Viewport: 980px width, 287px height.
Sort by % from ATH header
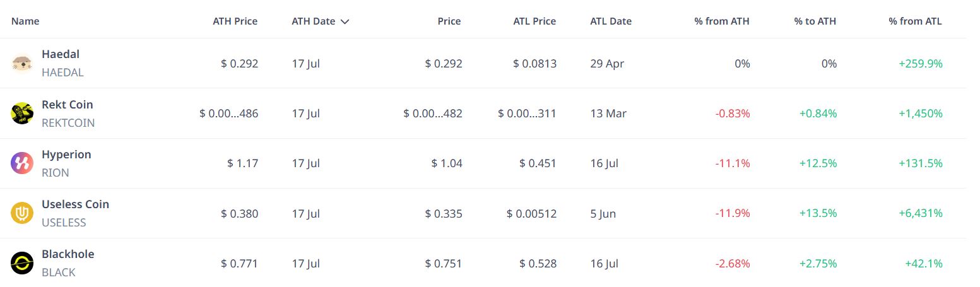tap(722, 21)
